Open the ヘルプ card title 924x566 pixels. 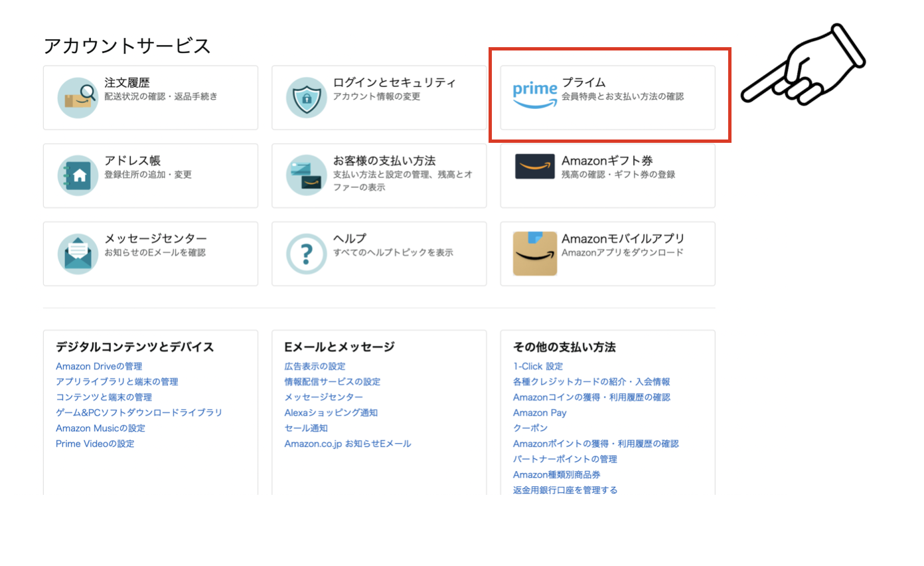point(350,238)
